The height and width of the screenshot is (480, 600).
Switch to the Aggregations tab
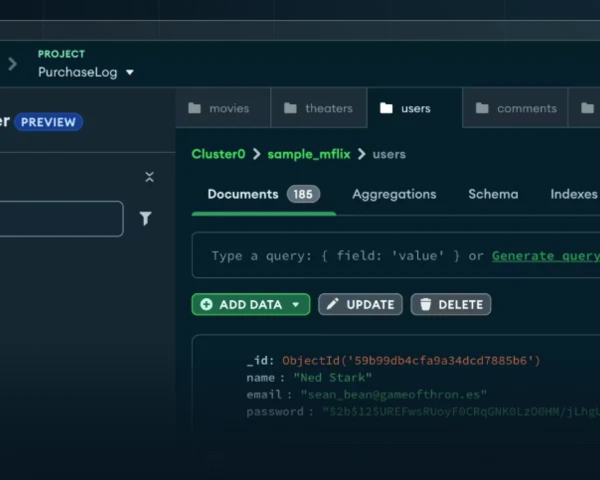[x=394, y=194]
